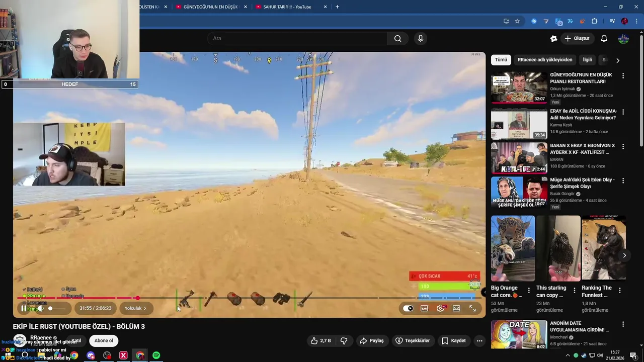Dislike the video with thumbs-down
Viewport: 644px width, 362px height.
click(x=344, y=341)
